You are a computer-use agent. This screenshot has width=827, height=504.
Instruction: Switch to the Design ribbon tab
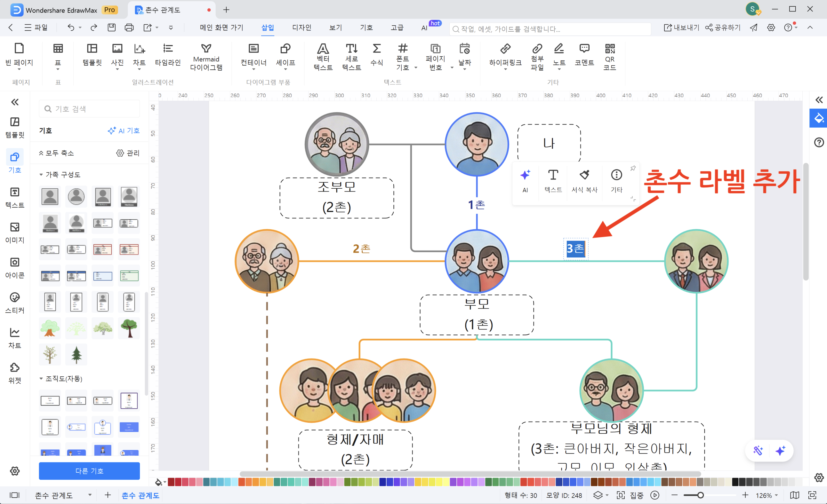(x=301, y=28)
